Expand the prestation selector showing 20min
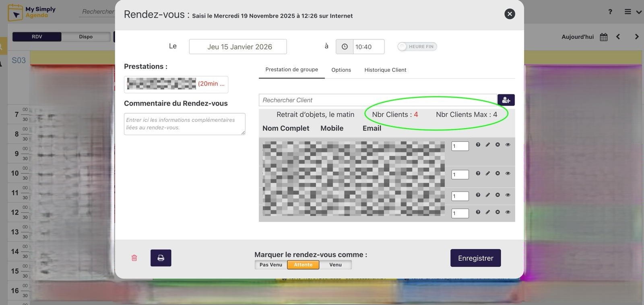This screenshot has width=644, height=305. coord(176,84)
